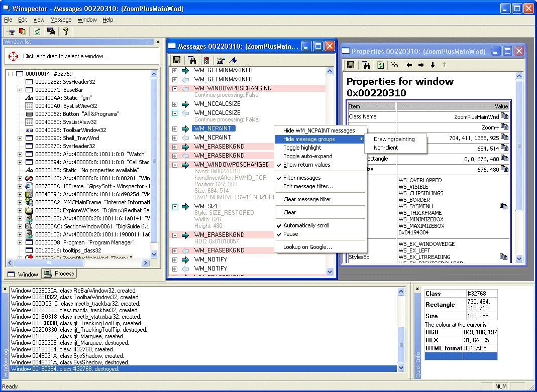Uncheck 'Show return values' in context menu
The width and height of the screenshot is (537, 392).
[306, 165]
